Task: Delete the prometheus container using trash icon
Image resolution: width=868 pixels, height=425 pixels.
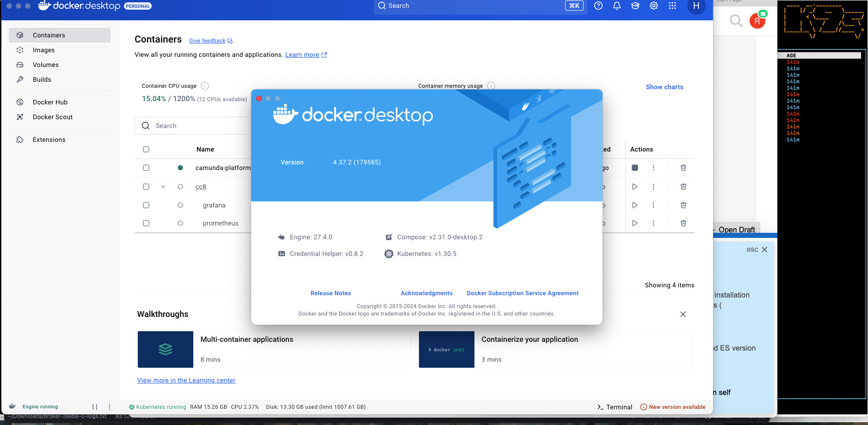Action: tap(683, 223)
